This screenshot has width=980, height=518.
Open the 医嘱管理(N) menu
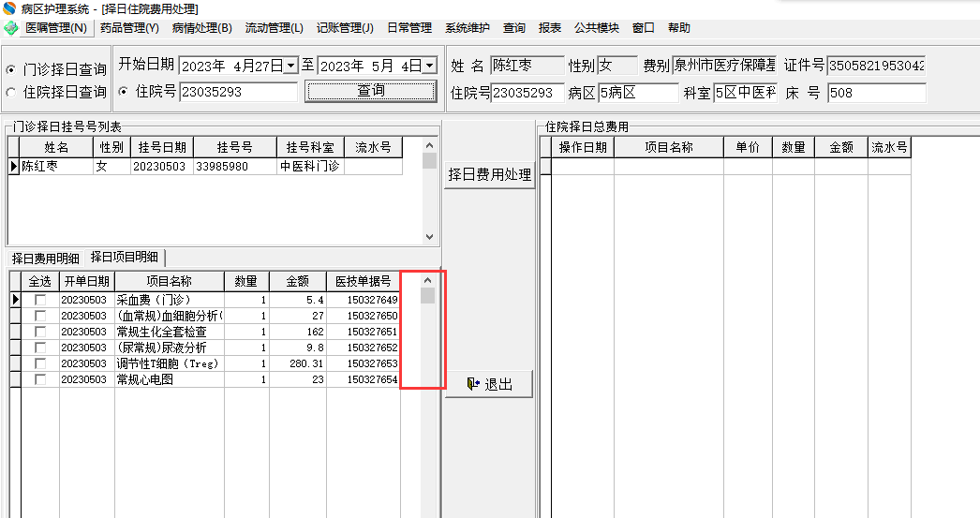point(56,28)
